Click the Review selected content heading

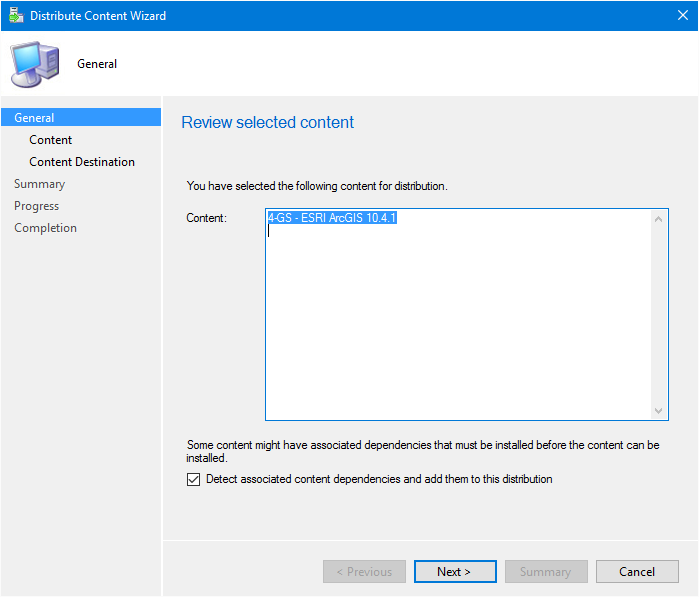click(267, 123)
